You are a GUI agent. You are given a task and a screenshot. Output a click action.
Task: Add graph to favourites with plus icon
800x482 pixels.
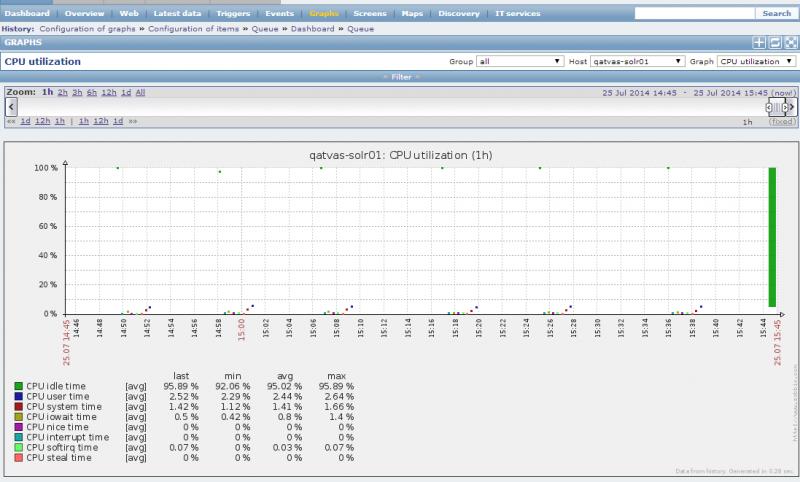point(759,43)
